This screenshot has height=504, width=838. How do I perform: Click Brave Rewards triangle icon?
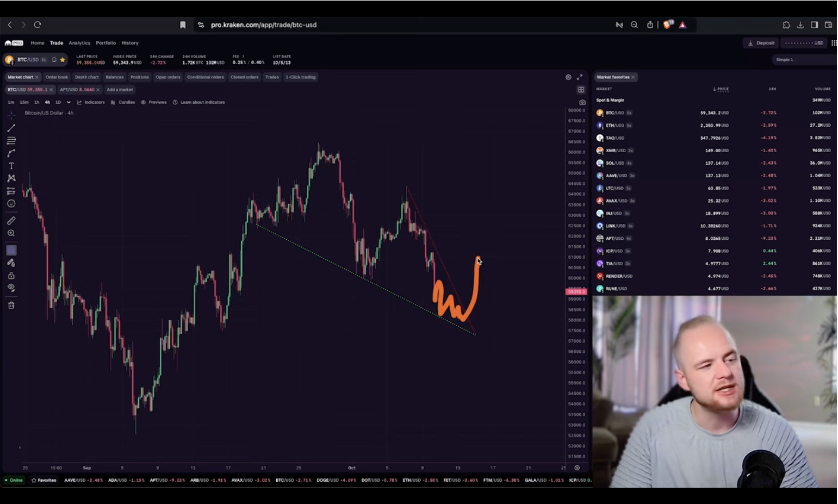pyautogui.click(x=683, y=24)
